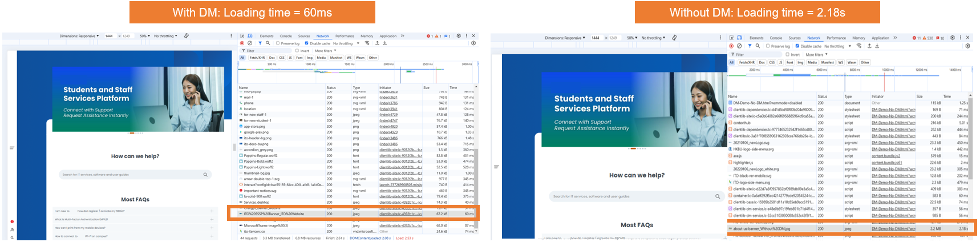Open No throttling dropdown in left device toolbar
This screenshot has height=242, width=980.
point(165,36)
